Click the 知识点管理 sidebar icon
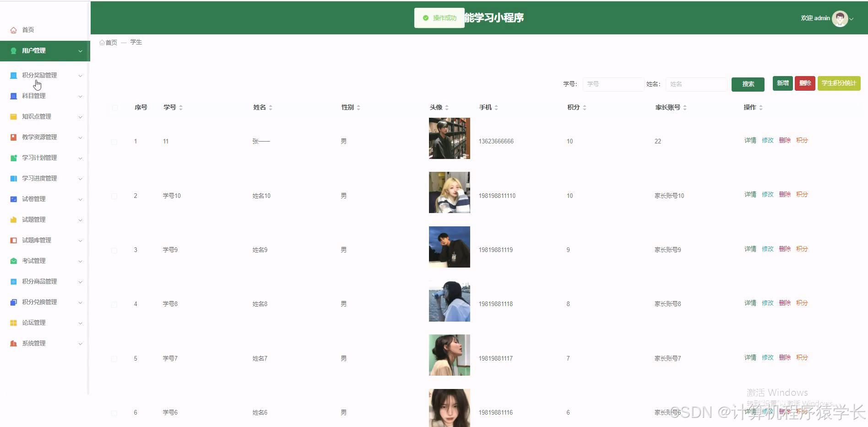 [14, 116]
